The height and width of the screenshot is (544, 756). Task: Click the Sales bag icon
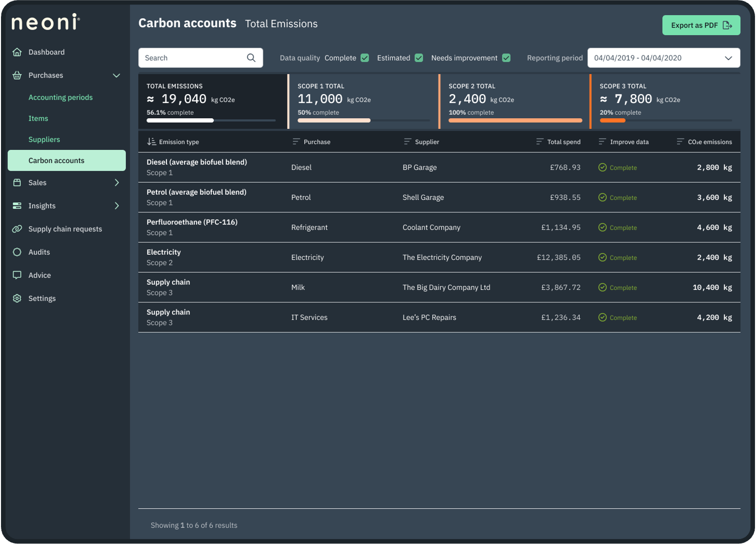[x=17, y=183]
